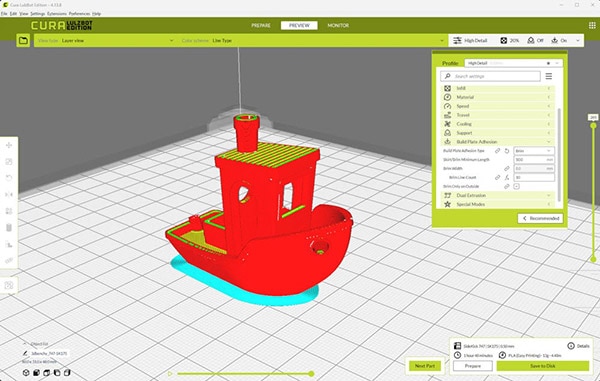Screen dimensions: 600x381
Task: Select the Rotate tool in left sidebar
Action: click(9, 178)
